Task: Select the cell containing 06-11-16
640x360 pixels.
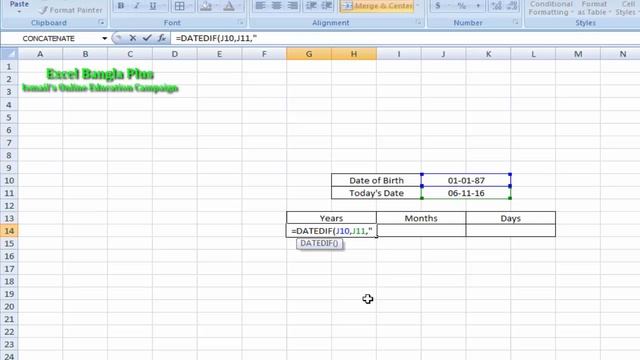Action: click(x=466, y=193)
